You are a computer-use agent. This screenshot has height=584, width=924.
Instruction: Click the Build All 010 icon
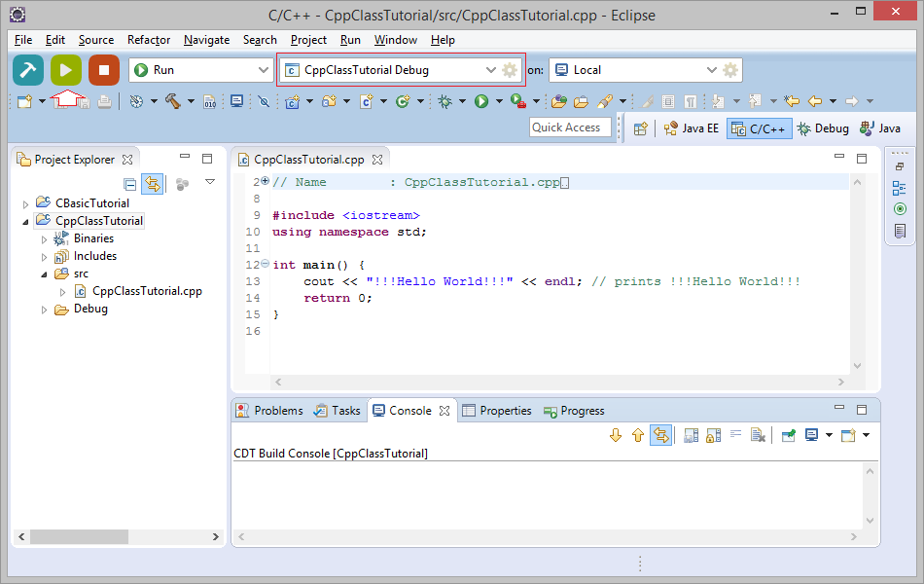pyautogui.click(x=210, y=101)
